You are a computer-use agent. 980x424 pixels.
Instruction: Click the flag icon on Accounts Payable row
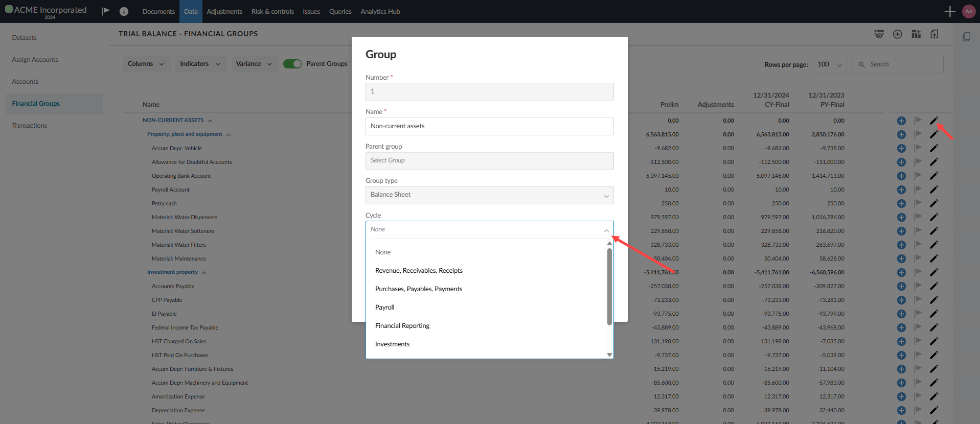point(918,286)
